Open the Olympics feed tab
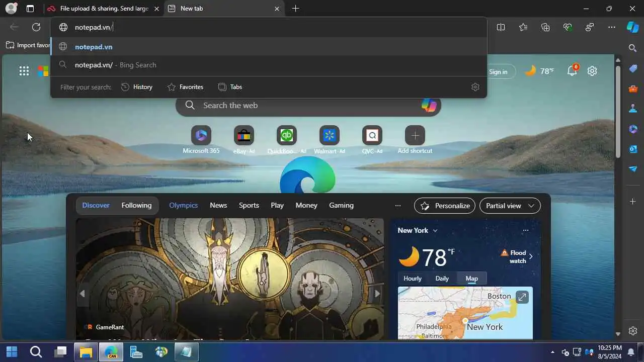The width and height of the screenshot is (644, 362). (183, 205)
